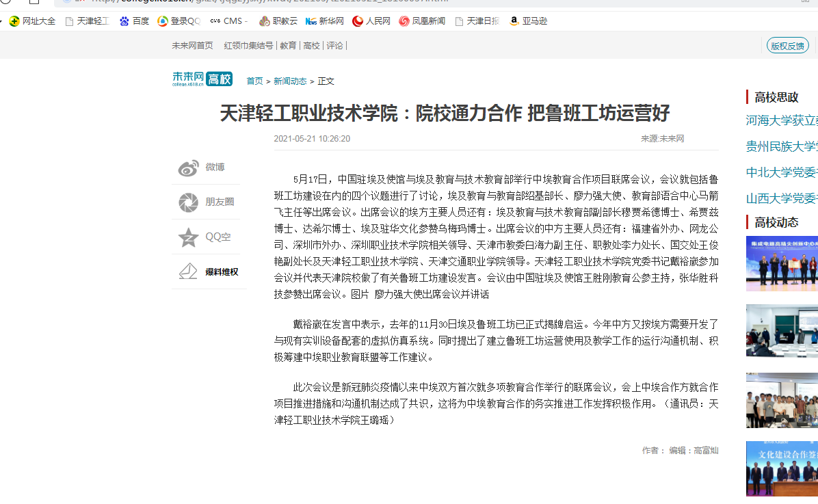Open 红领巾集结号 navigation item
Viewport: 818px width, 504px height.
click(x=248, y=46)
